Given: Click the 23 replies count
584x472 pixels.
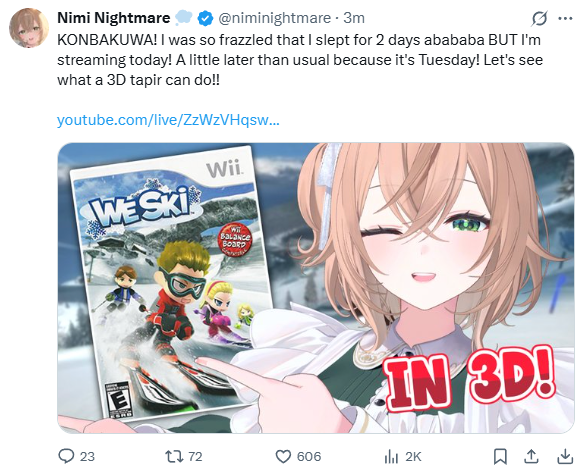Looking at the screenshot, I should pos(87,456).
